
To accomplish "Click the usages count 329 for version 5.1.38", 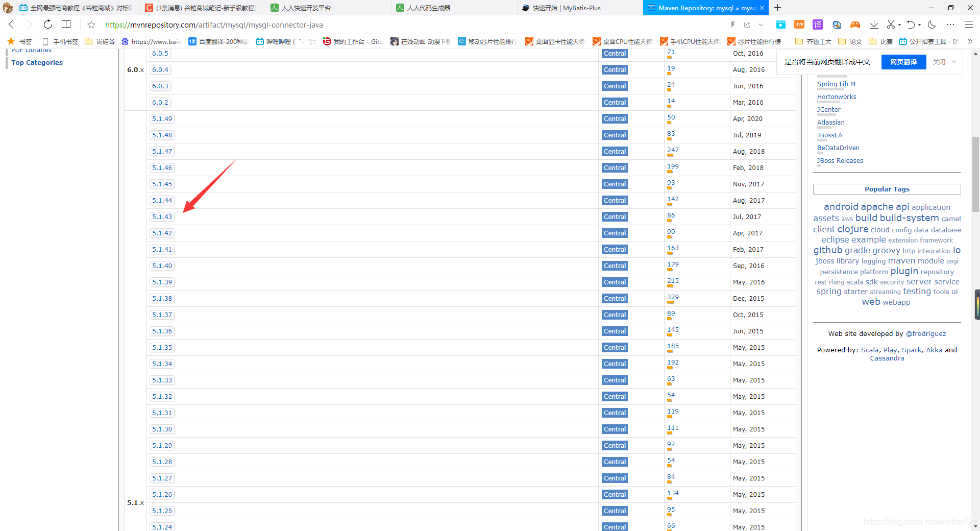I will click(673, 297).
